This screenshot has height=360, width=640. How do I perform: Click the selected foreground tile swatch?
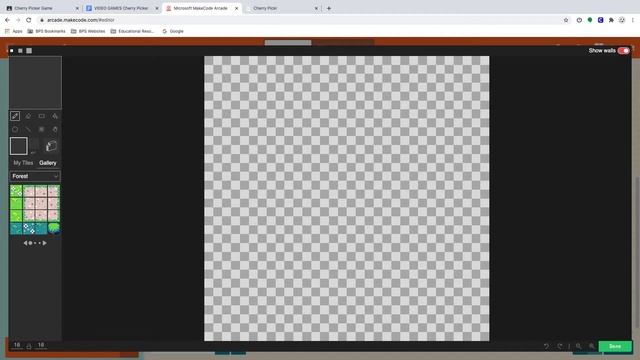[19, 146]
